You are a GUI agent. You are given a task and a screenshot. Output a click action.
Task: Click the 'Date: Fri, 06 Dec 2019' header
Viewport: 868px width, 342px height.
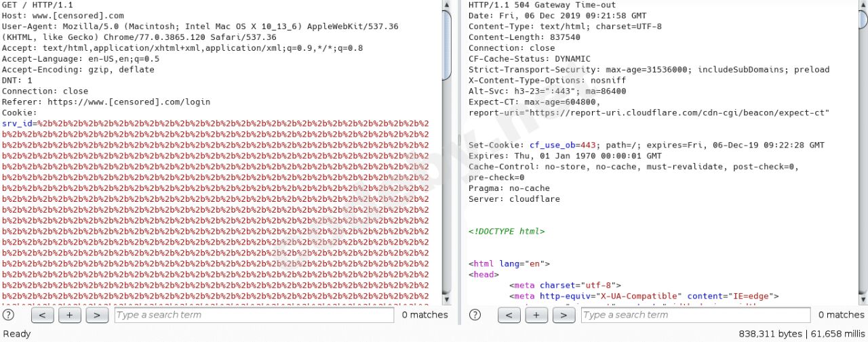[x=557, y=16]
